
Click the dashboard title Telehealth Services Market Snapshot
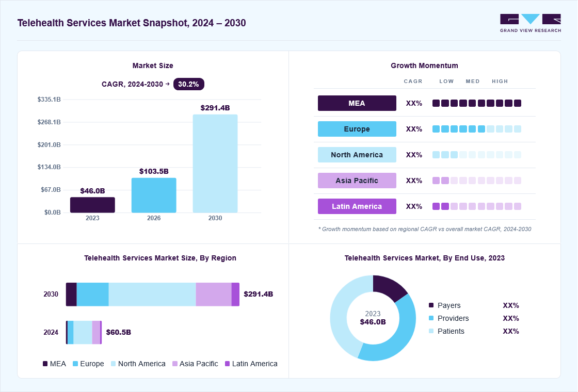tap(132, 23)
